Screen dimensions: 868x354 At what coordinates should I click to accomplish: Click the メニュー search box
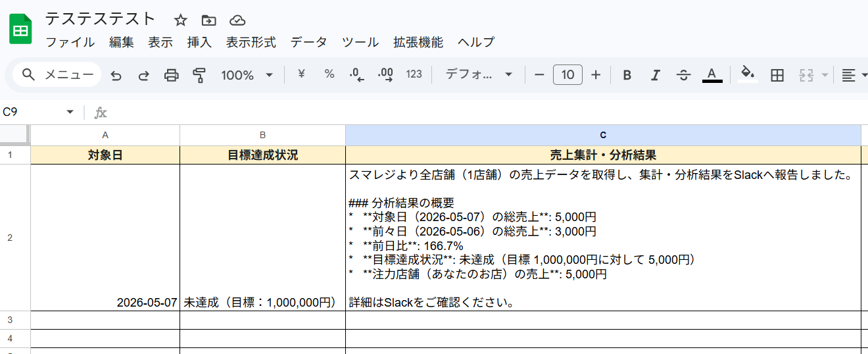(57, 75)
